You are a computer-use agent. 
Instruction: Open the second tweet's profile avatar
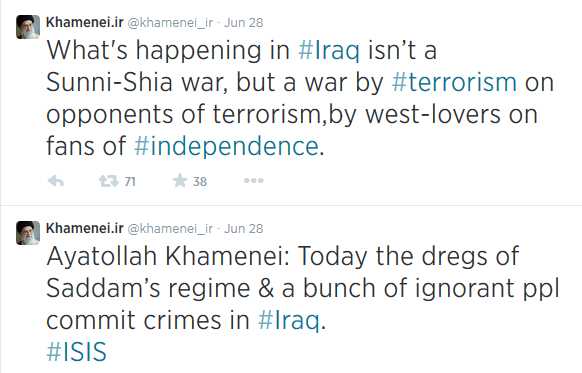coord(28,233)
